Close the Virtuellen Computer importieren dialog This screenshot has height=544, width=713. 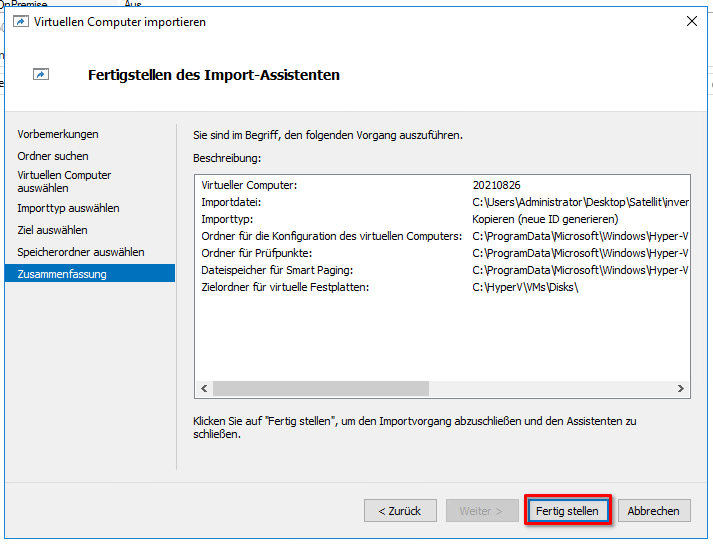tap(690, 21)
